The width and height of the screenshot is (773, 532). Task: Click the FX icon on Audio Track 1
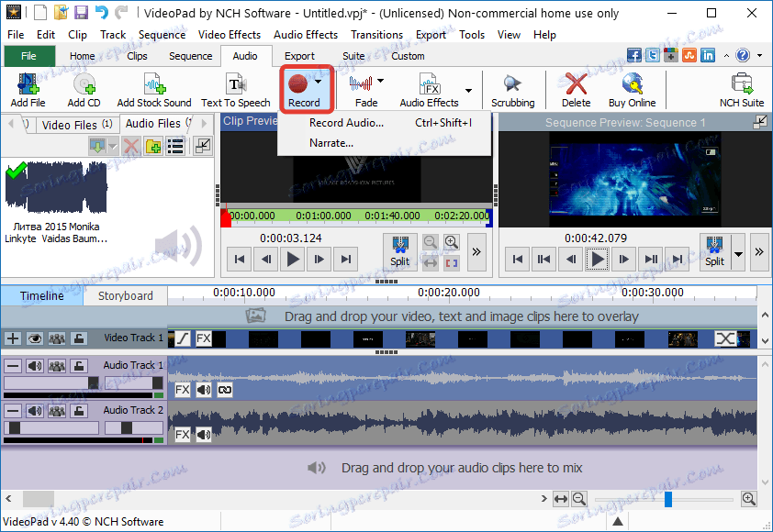[183, 390]
